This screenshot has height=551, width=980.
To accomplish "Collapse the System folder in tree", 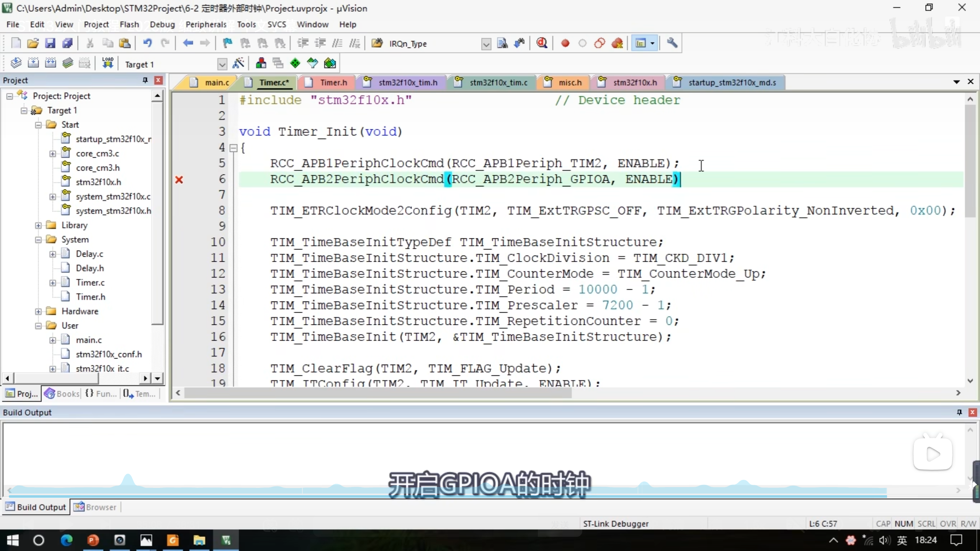I will [x=38, y=240].
